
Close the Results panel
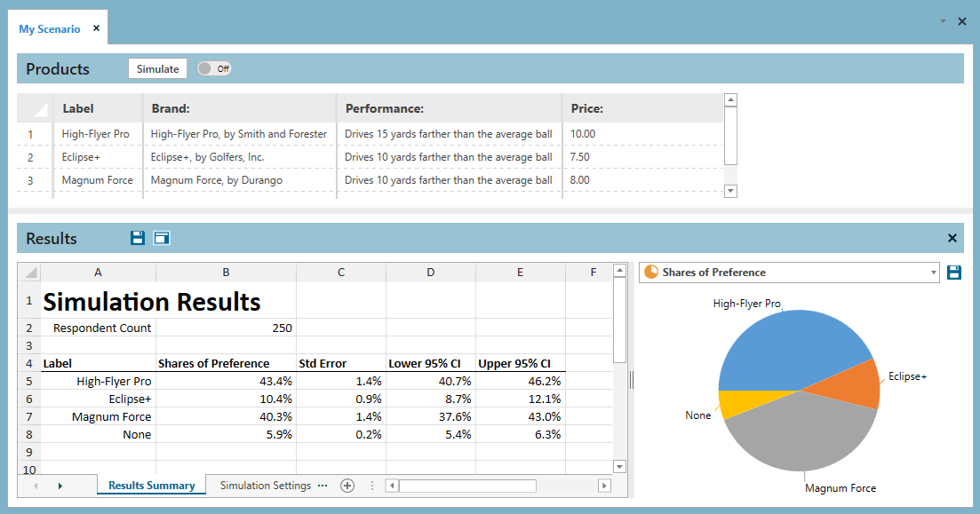[952, 238]
